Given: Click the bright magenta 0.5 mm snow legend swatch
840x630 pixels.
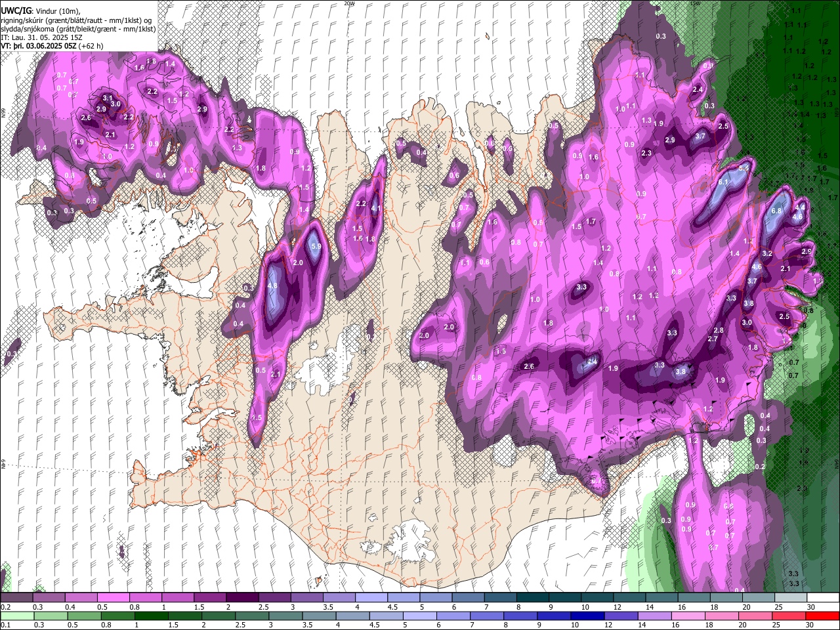Looking at the screenshot, I should coord(113,598).
